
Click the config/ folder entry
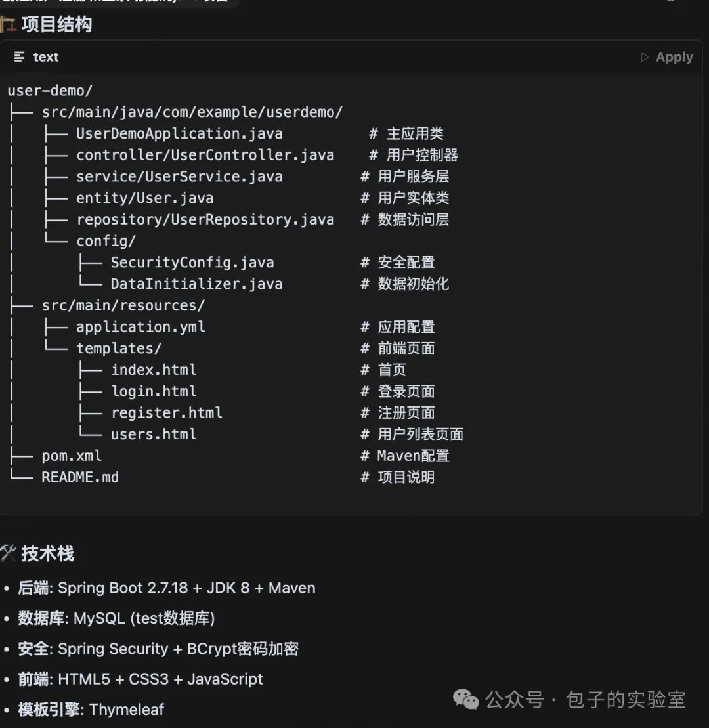coord(106,241)
